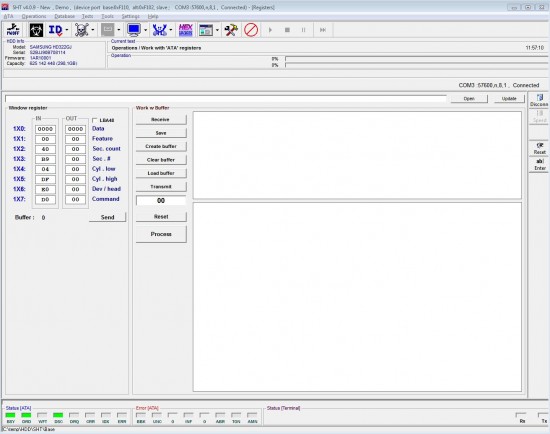Click the lower Operation progress bar
Viewport: 550px width, 434px height.
tap(417, 65)
